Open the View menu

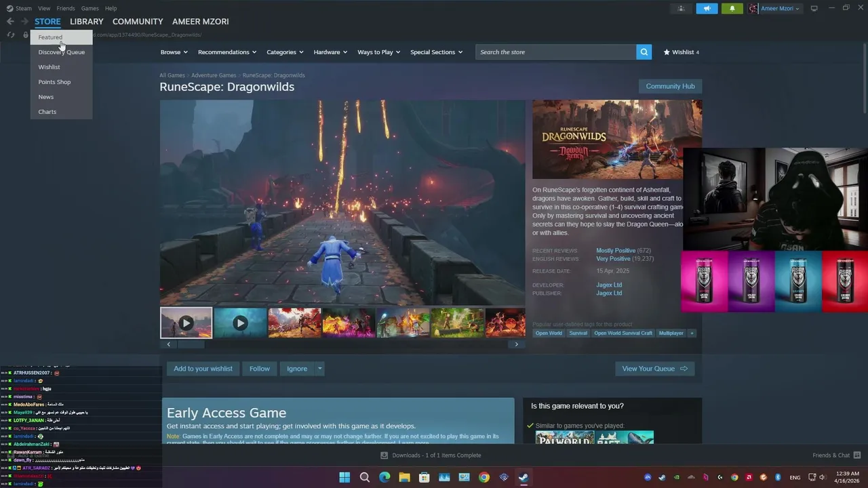(x=44, y=8)
